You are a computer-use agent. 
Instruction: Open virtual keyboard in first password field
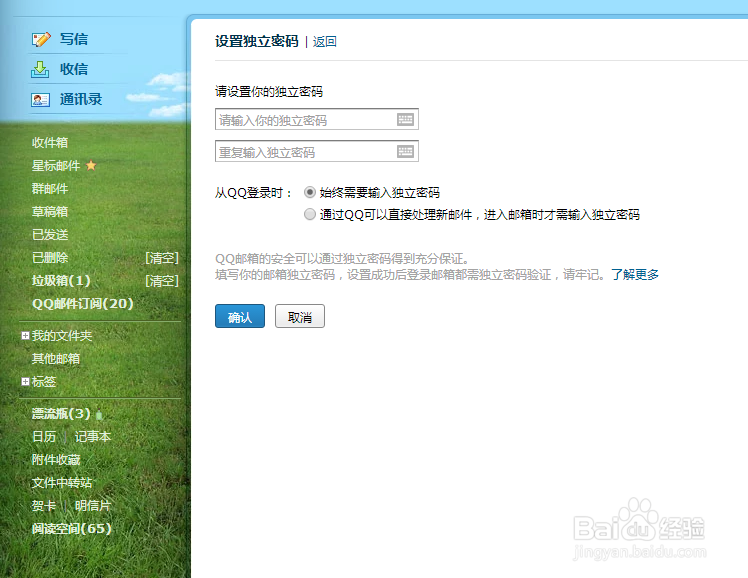click(405, 119)
